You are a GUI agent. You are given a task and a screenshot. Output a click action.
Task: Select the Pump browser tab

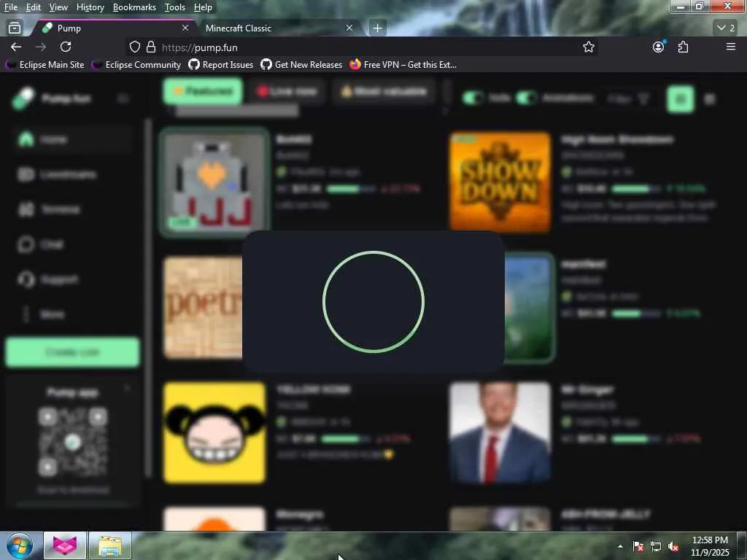pos(115,28)
